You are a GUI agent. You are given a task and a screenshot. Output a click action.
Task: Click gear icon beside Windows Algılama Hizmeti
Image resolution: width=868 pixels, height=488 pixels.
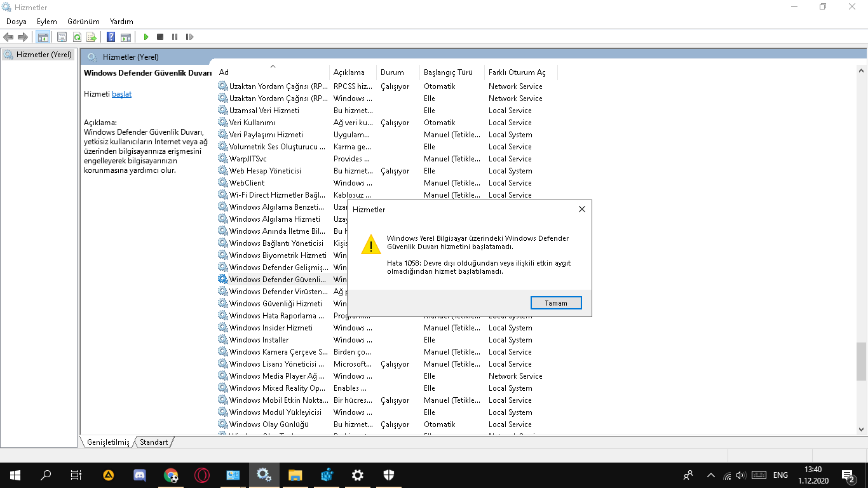pos(222,219)
